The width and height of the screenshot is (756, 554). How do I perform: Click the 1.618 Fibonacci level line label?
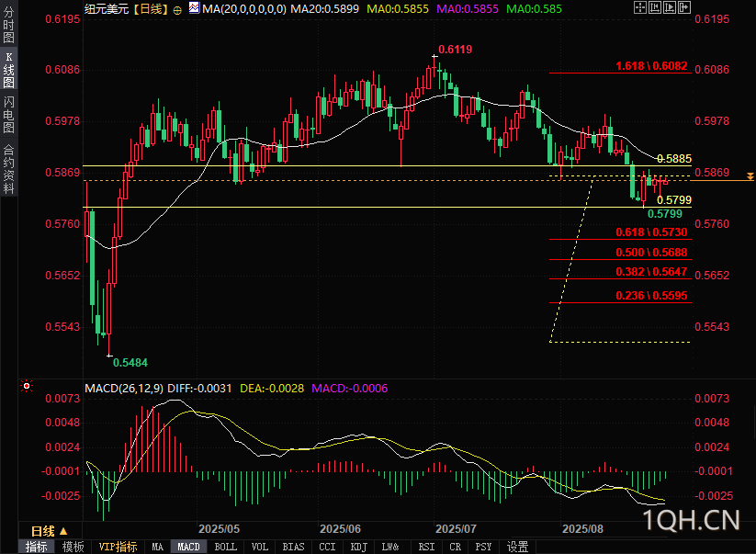[650, 66]
